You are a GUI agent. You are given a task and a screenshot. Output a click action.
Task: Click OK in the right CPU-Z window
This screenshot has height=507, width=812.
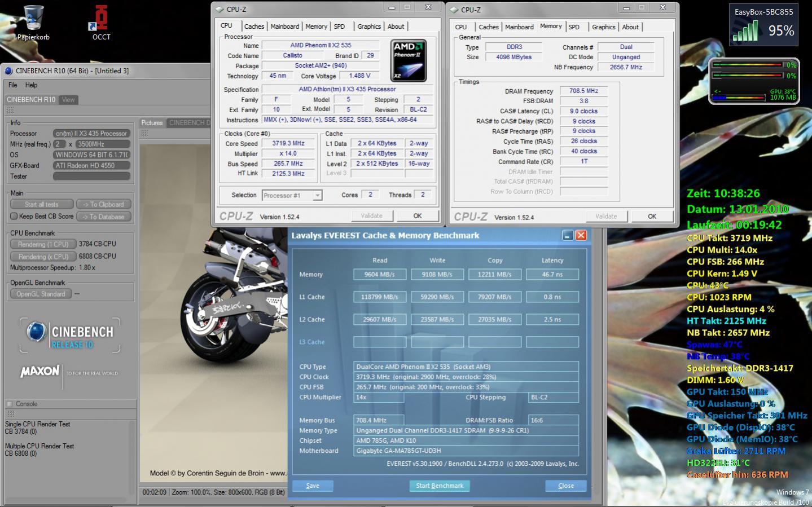[x=652, y=216]
